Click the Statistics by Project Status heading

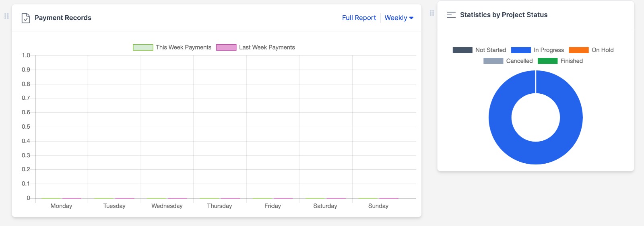point(504,15)
